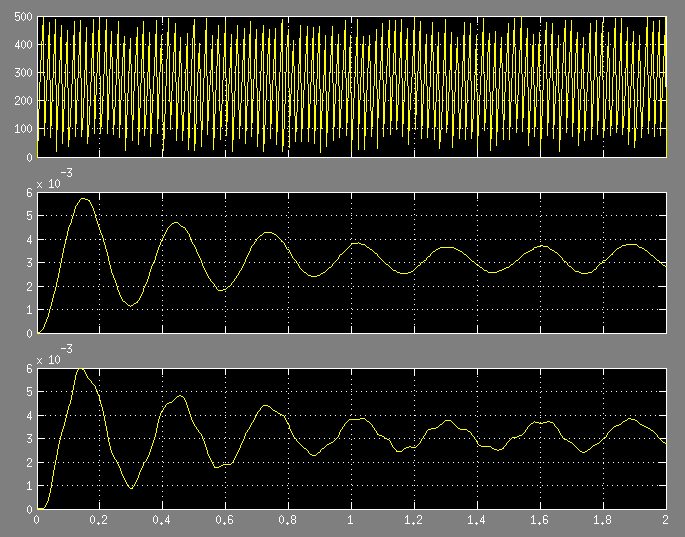Click the 300 y-axis tick label
685x537 pixels.
pos(23,73)
